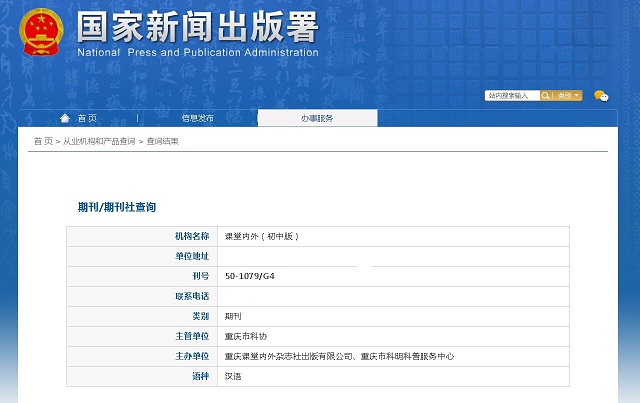The width and height of the screenshot is (640, 403).
Task: Select the 办事服务 tab
Action: (x=317, y=118)
